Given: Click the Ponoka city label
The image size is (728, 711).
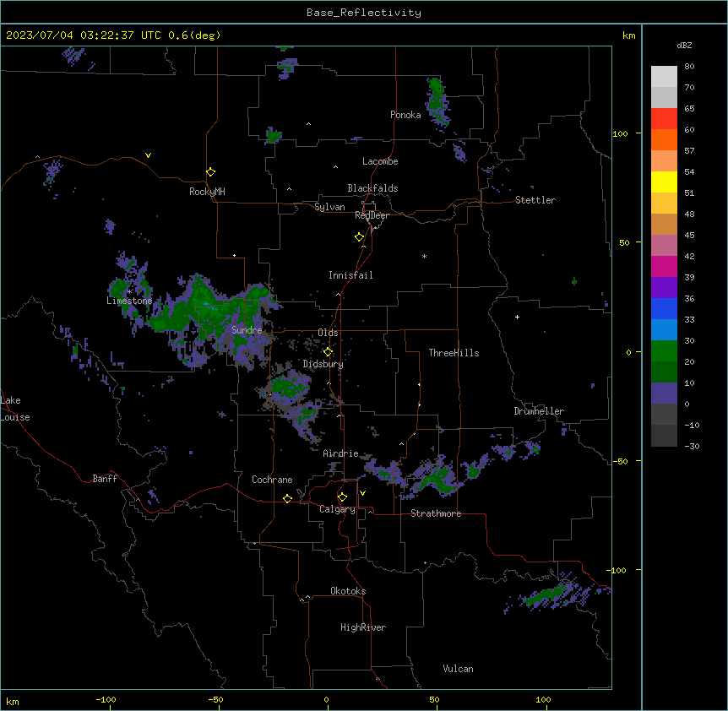Looking at the screenshot, I should [x=405, y=115].
